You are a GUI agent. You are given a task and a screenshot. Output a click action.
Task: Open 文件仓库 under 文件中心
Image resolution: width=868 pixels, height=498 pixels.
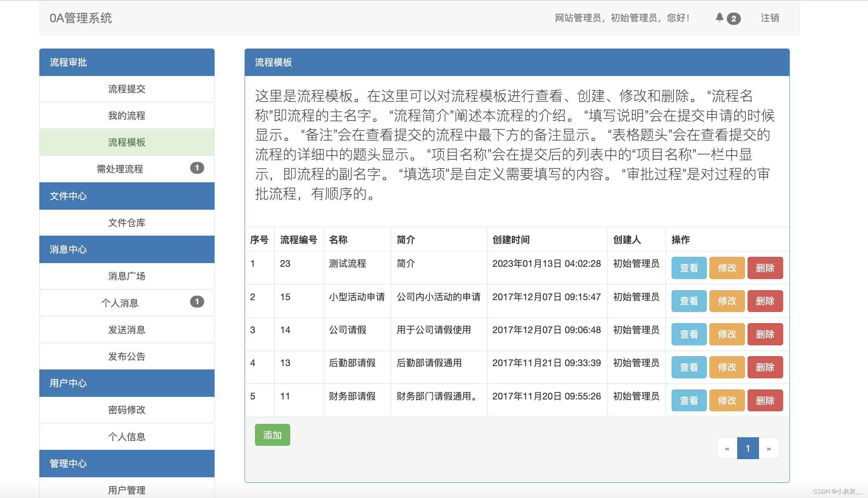click(126, 223)
